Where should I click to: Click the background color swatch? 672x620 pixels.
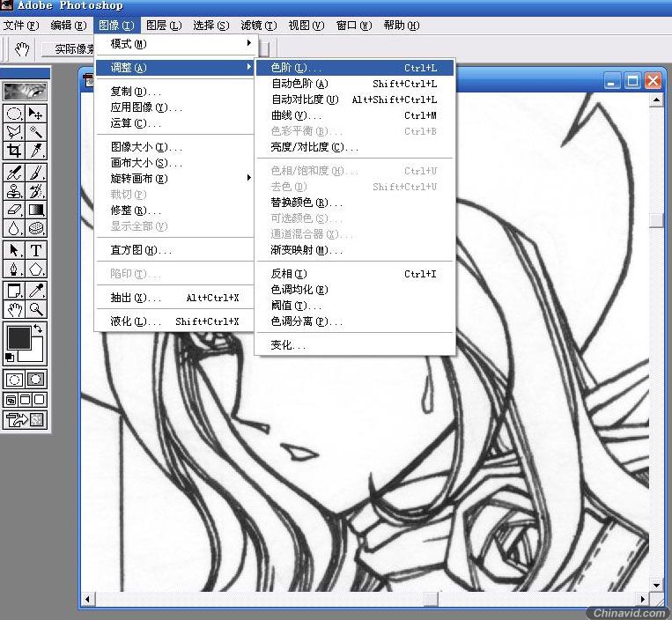(x=35, y=354)
